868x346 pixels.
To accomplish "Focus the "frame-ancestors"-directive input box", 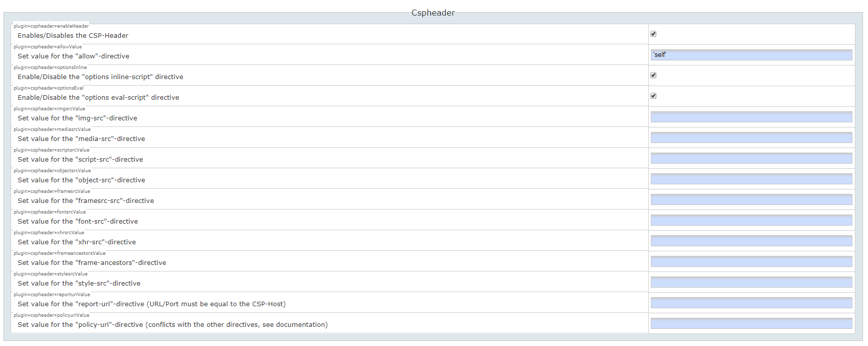I will pyautogui.click(x=751, y=261).
